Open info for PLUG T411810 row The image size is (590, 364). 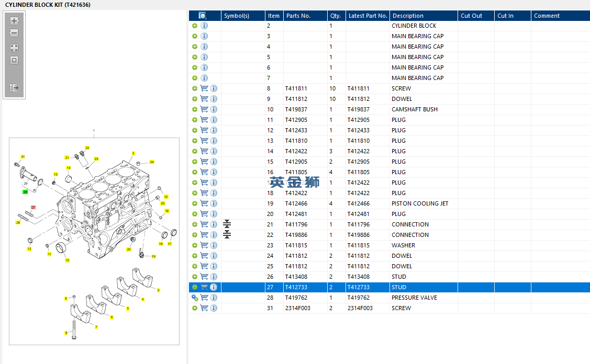214,141
